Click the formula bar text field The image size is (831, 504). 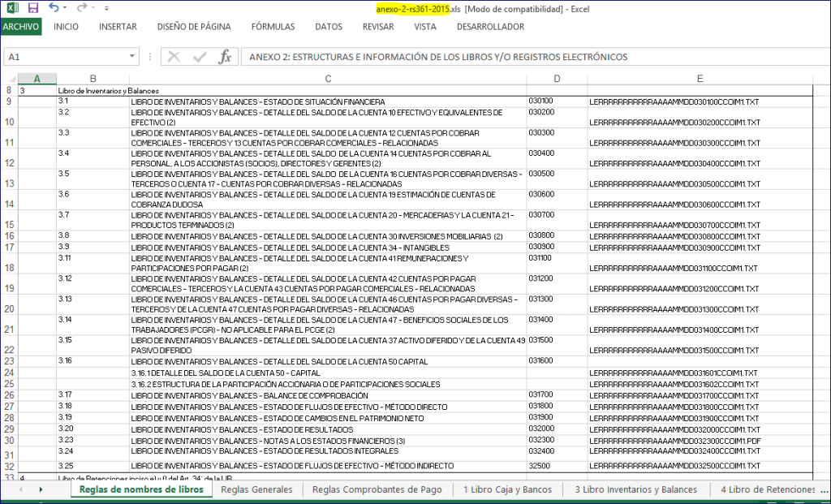(x=527, y=57)
